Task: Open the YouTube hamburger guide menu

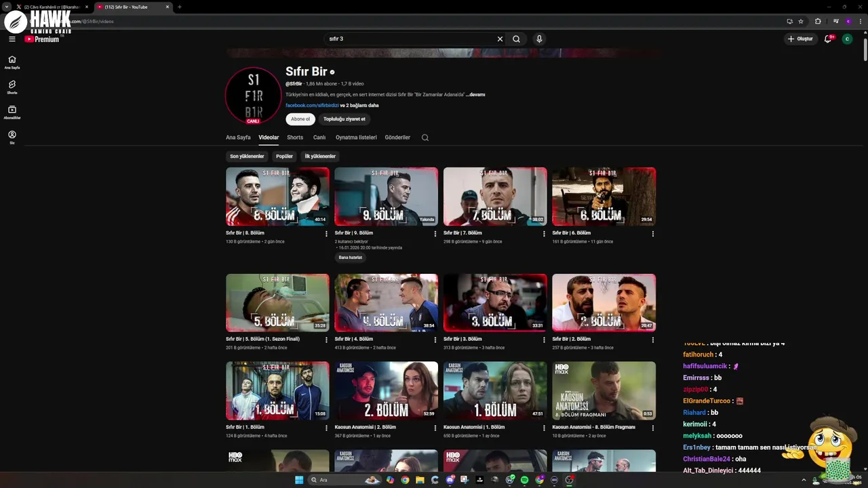Action: (12, 39)
